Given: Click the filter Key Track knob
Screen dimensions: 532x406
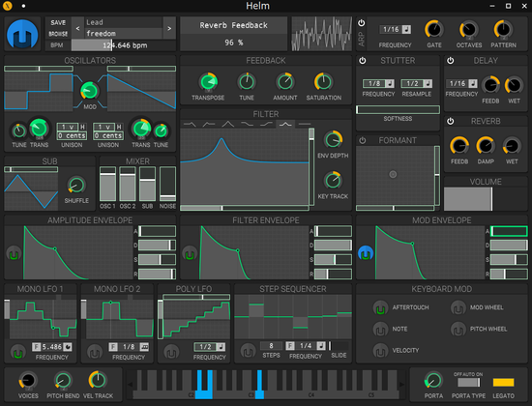Looking at the screenshot, I should point(333,181).
